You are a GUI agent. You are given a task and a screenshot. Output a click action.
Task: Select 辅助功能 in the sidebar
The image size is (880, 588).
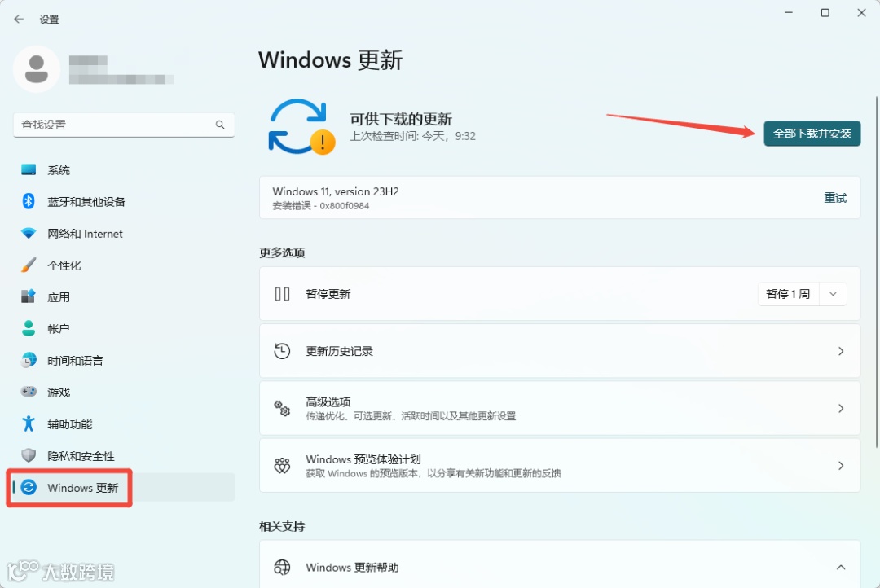point(124,424)
